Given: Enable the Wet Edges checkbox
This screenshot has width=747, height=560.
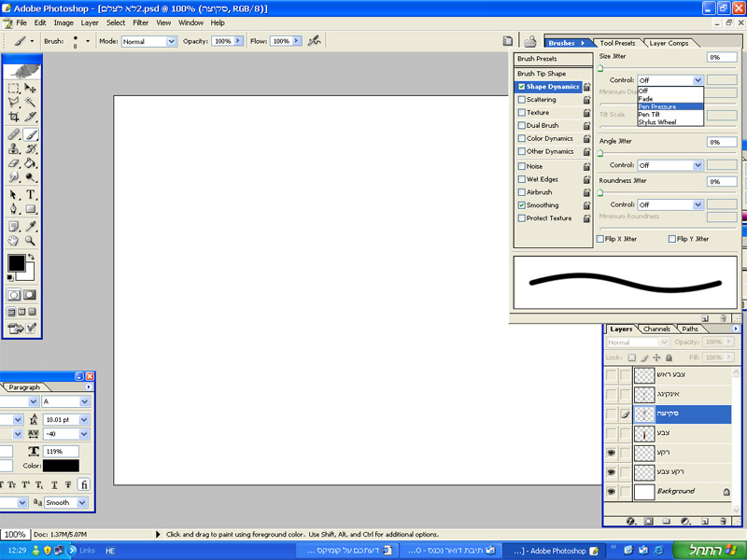Looking at the screenshot, I should [x=522, y=179].
